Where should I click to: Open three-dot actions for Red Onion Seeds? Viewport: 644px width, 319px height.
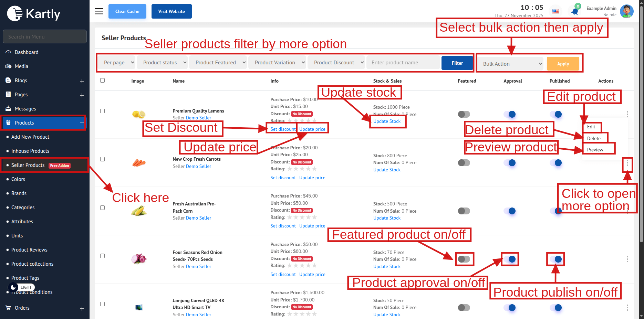pyautogui.click(x=627, y=259)
